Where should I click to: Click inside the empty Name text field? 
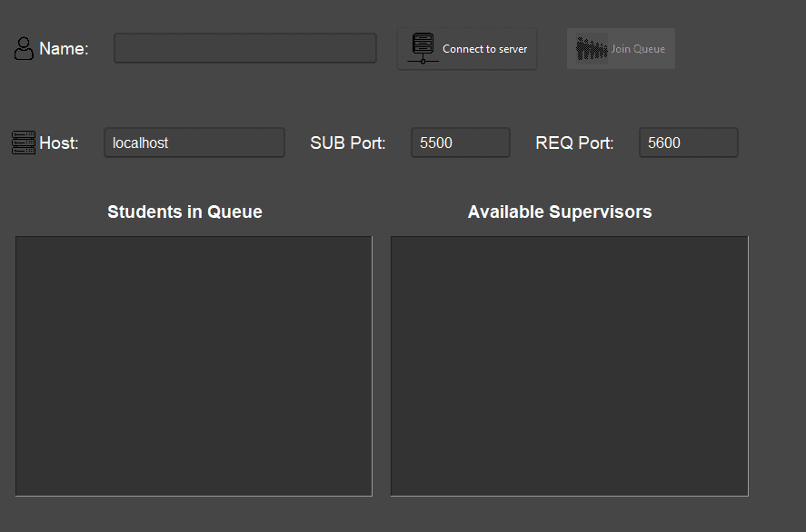point(244,47)
